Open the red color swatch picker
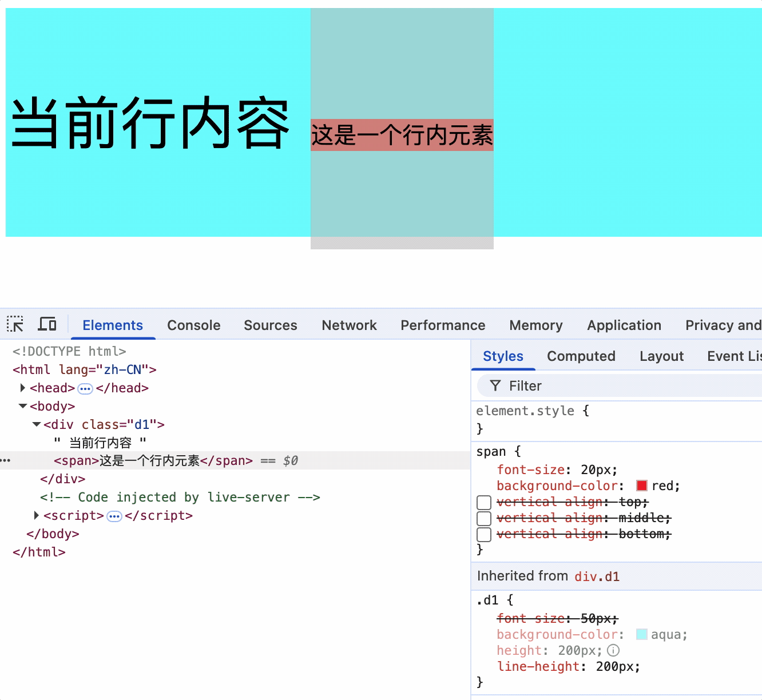The width and height of the screenshot is (762, 700). coord(642,486)
